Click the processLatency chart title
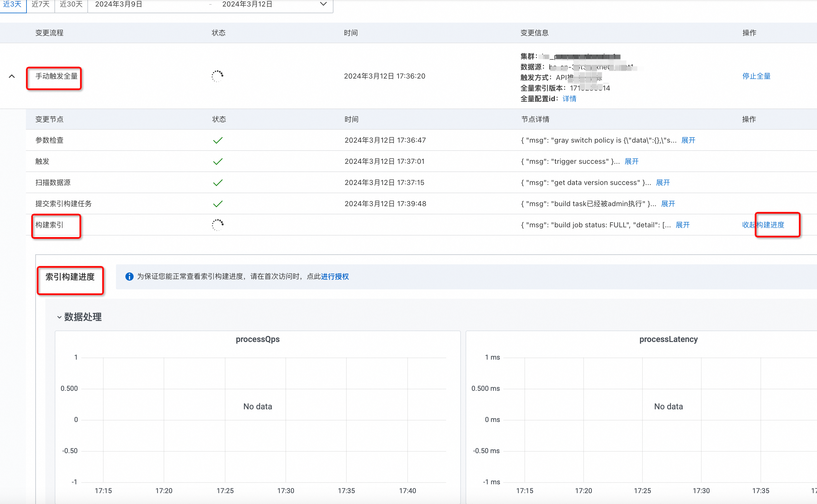The width and height of the screenshot is (817, 504). 668,339
